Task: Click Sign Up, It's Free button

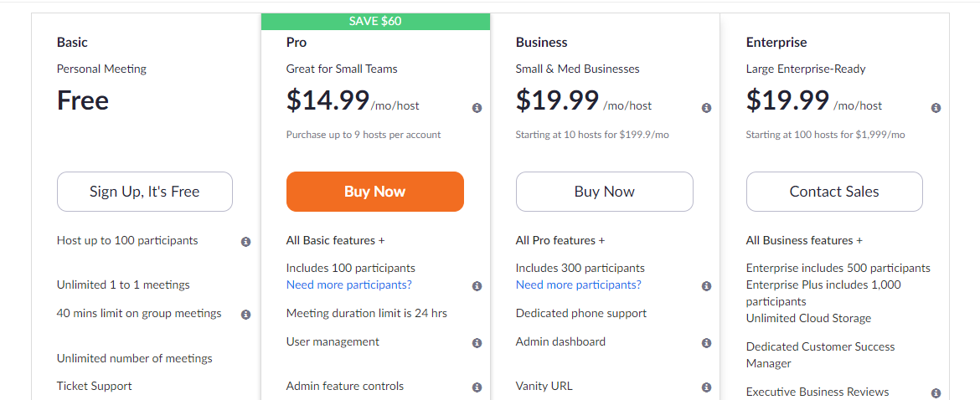Action: point(145,192)
